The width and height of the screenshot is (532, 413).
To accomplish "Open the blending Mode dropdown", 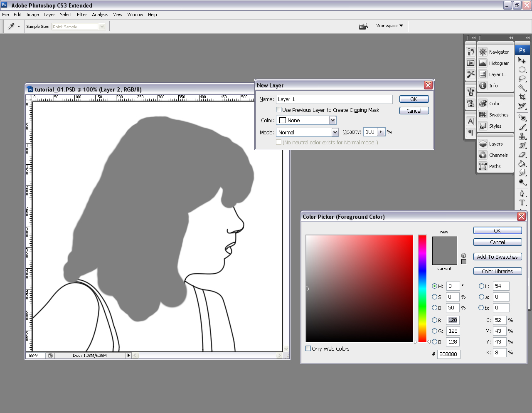I will pyautogui.click(x=308, y=132).
